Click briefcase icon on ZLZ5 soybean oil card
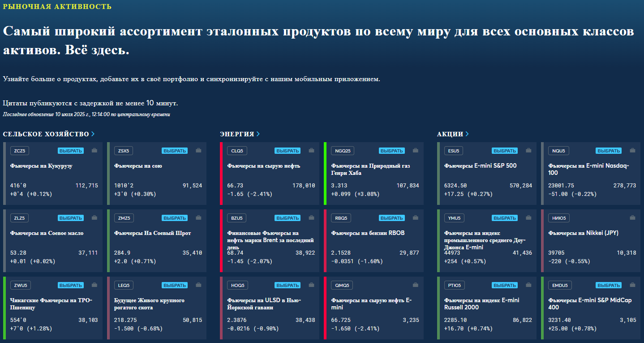Image resolution: width=644 pixels, height=343 pixels. (94, 218)
